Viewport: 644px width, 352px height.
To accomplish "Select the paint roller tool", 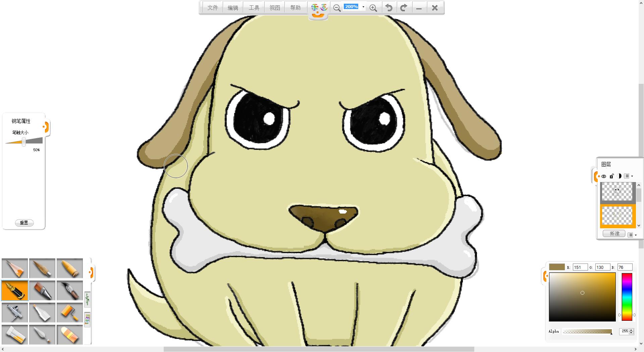I will (69, 313).
